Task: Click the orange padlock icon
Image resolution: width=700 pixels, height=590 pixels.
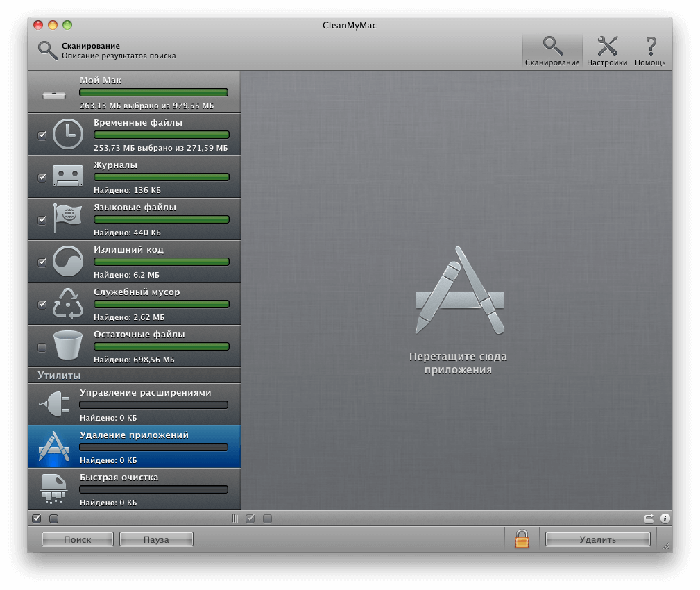Action: tap(522, 539)
